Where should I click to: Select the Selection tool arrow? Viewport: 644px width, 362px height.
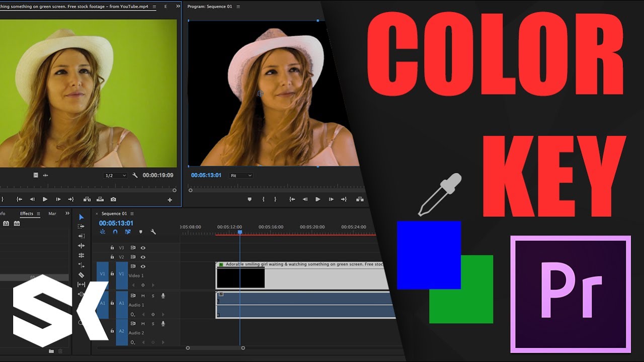82,217
